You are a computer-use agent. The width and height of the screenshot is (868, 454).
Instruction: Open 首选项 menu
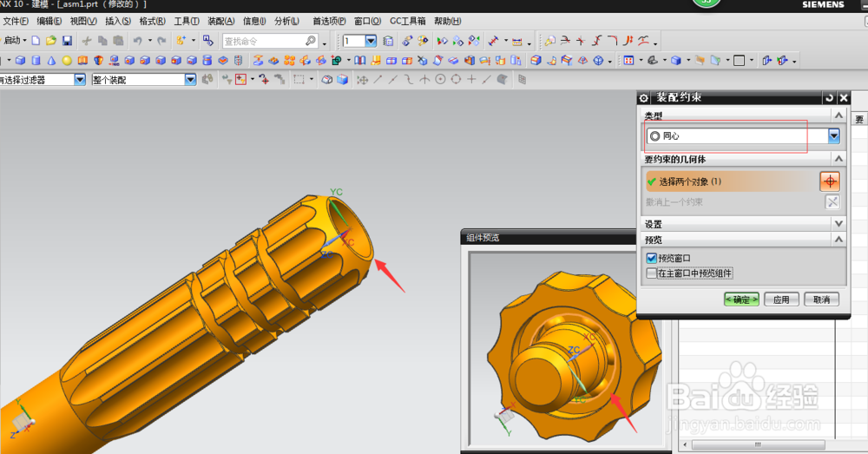(329, 21)
